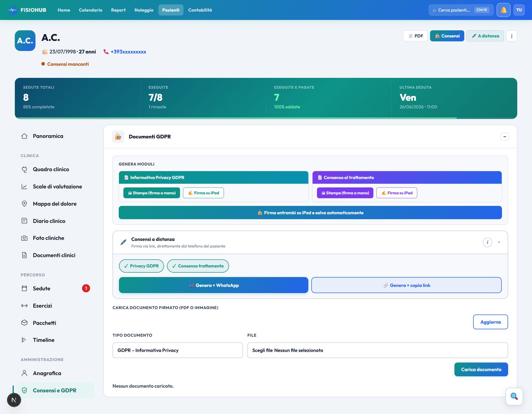Click the phone icon next to the number
The height and width of the screenshot is (414, 532).
(106, 52)
